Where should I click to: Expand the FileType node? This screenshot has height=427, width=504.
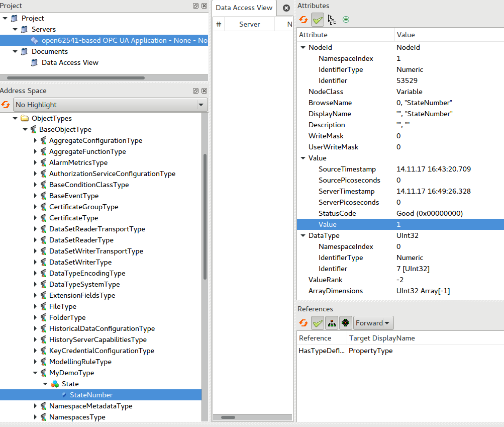pos(35,306)
